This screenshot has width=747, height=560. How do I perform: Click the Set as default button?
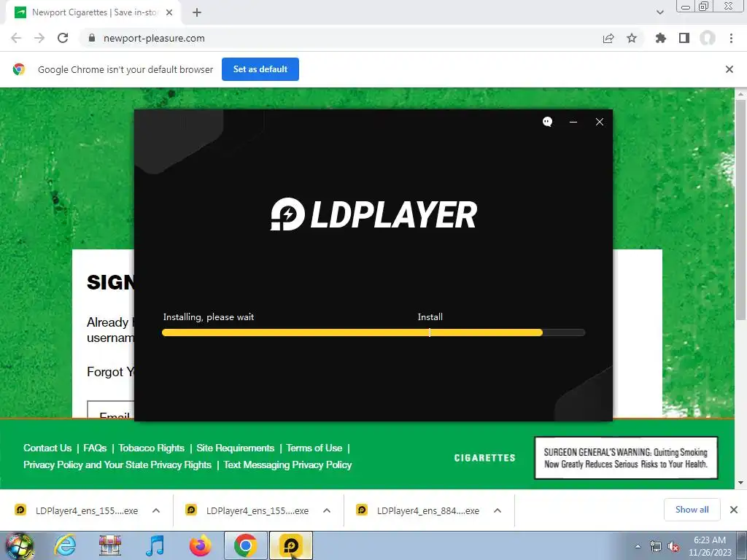(260, 69)
